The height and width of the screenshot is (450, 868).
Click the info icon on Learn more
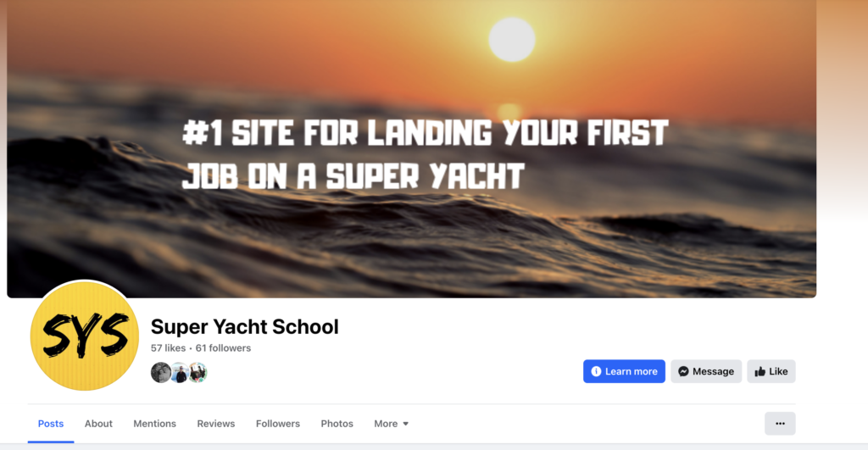point(596,371)
